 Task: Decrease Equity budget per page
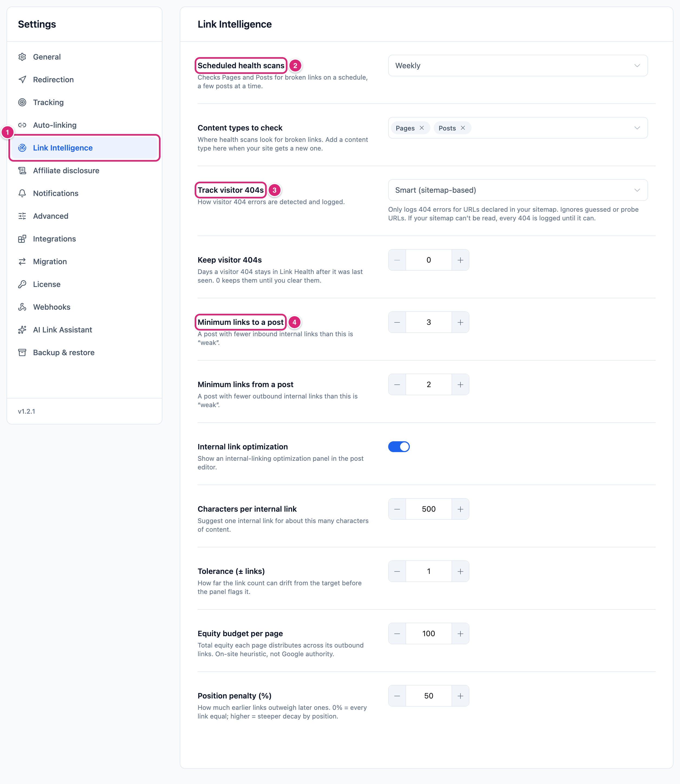tap(397, 633)
